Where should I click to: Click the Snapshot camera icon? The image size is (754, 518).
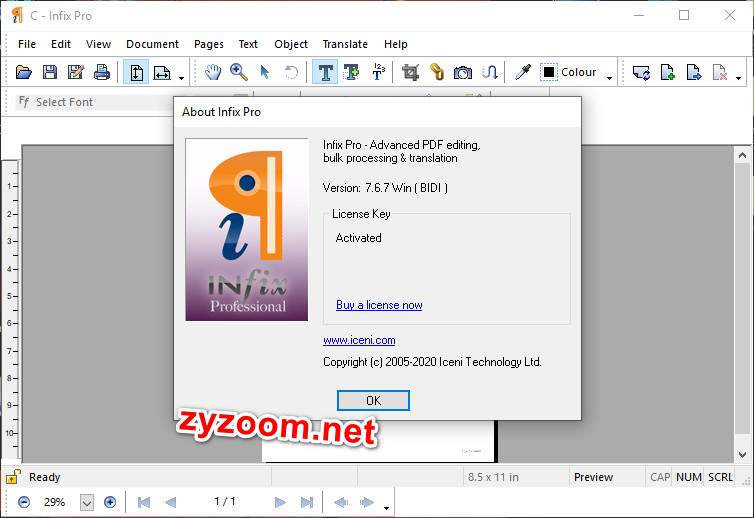(463, 72)
